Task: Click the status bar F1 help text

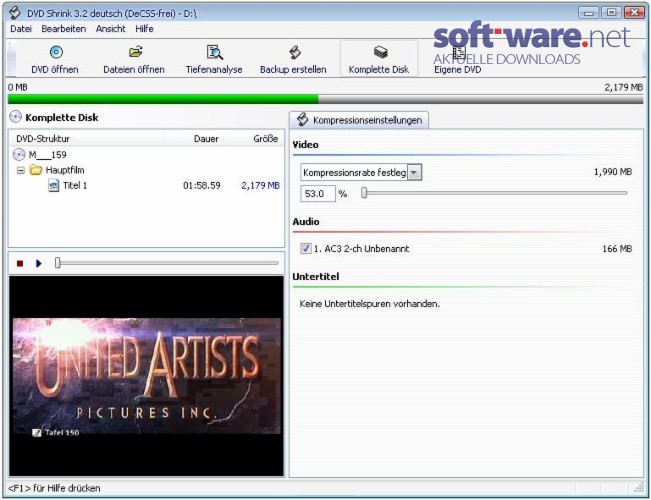Action: pos(54,488)
